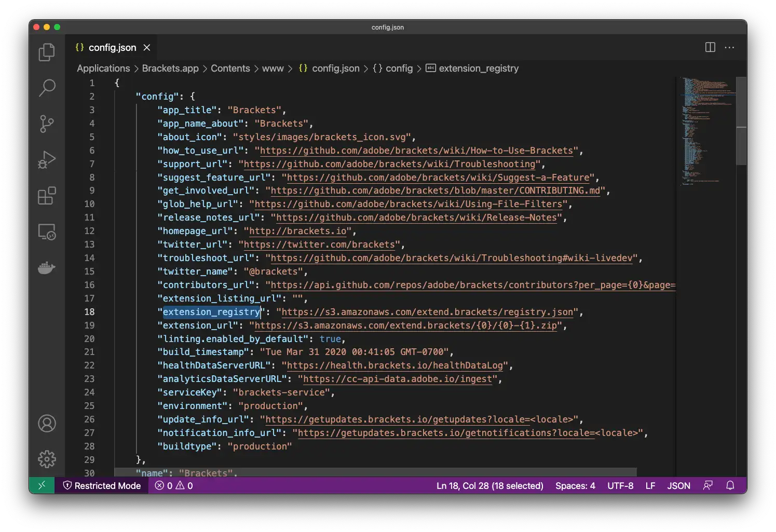Split the editor to the right
The height and width of the screenshot is (532, 776).
click(x=710, y=47)
